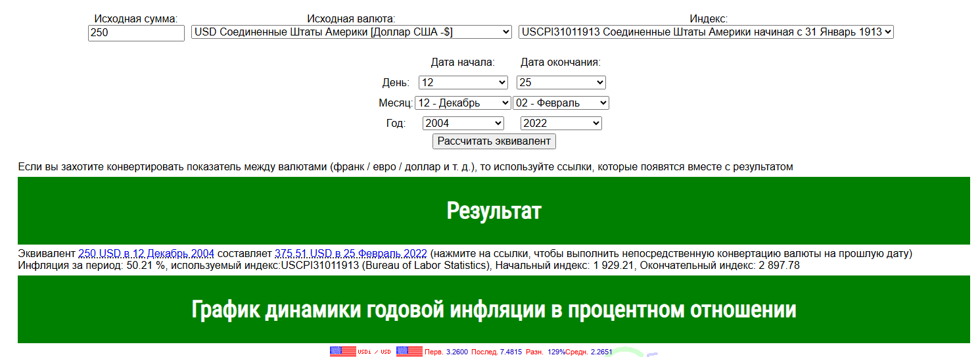Open the end month dropdown showing Февраль
Image resolution: width=980 pixels, height=357 pixels.
click(561, 103)
